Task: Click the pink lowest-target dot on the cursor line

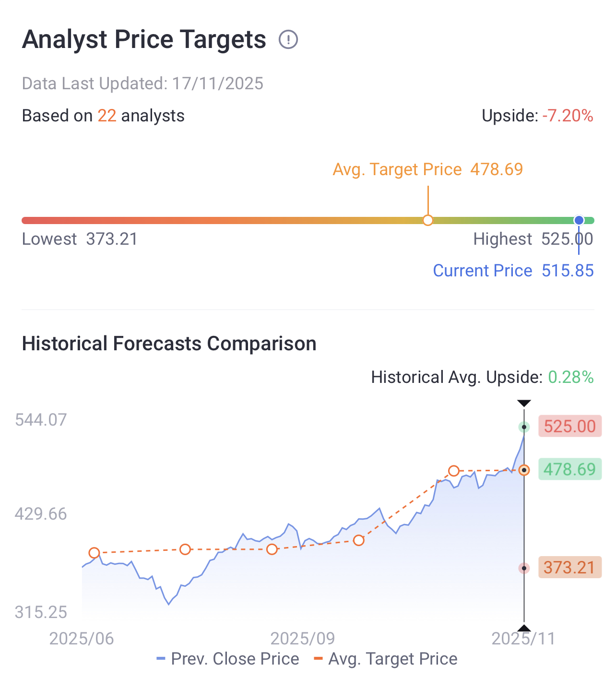Action: pyautogui.click(x=524, y=568)
